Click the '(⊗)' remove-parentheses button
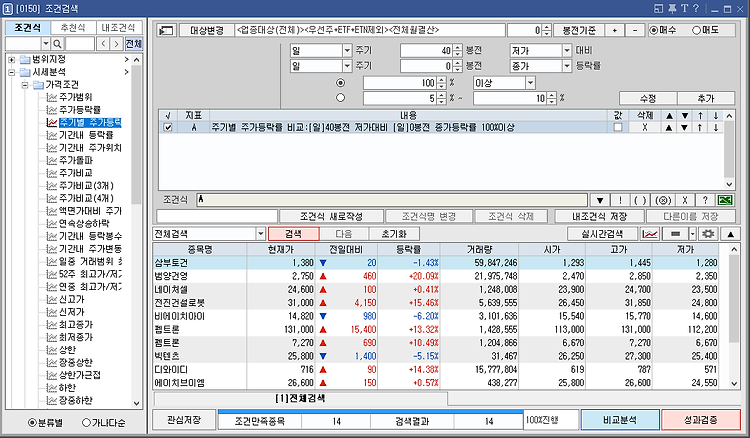Viewport: 750px width, 438px height. pos(662,200)
